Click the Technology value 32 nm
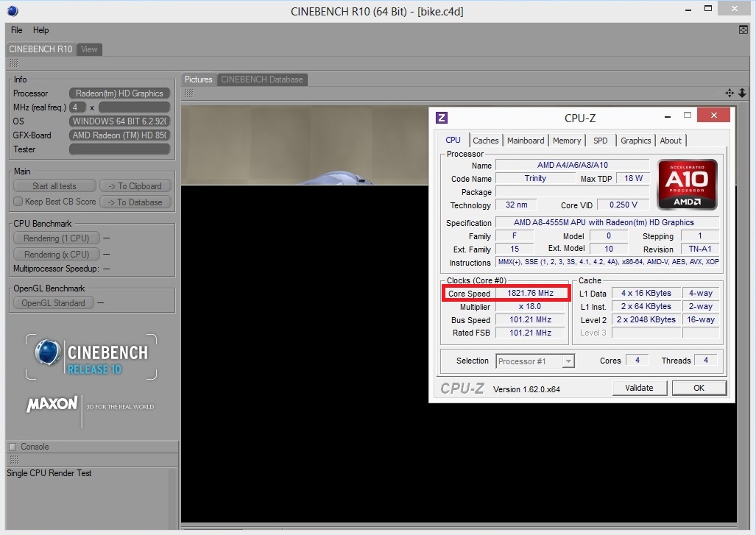Viewport: 756px width, 535px height. tap(516, 205)
